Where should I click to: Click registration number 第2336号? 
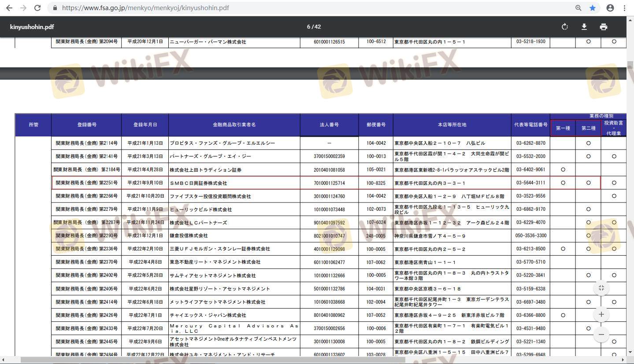pyautogui.click(x=86, y=249)
